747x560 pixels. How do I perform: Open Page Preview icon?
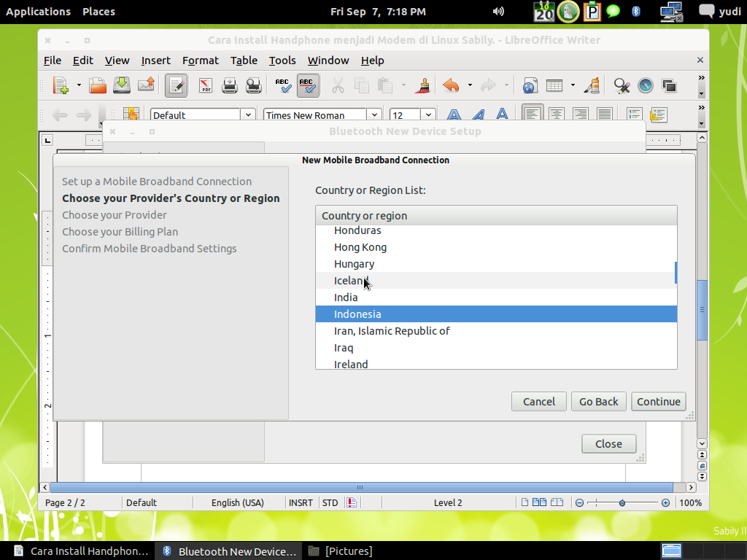pyautogui.click(x=253, y=86)
